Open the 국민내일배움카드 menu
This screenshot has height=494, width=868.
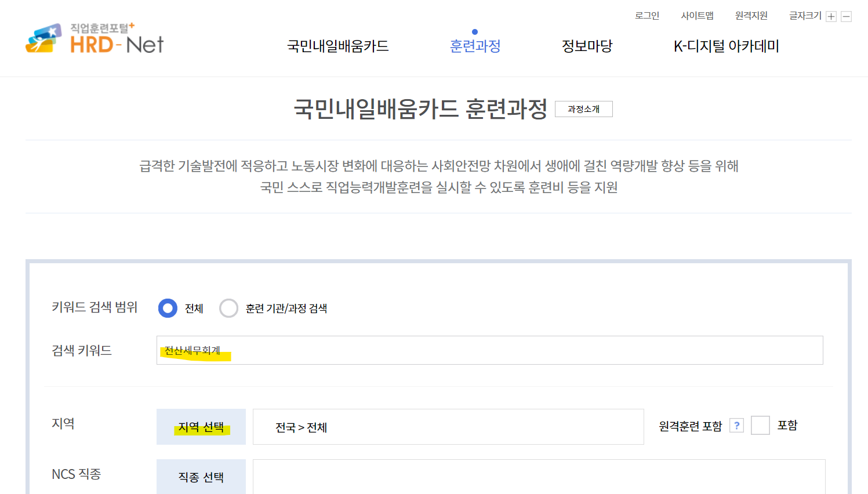click(337, 46)
